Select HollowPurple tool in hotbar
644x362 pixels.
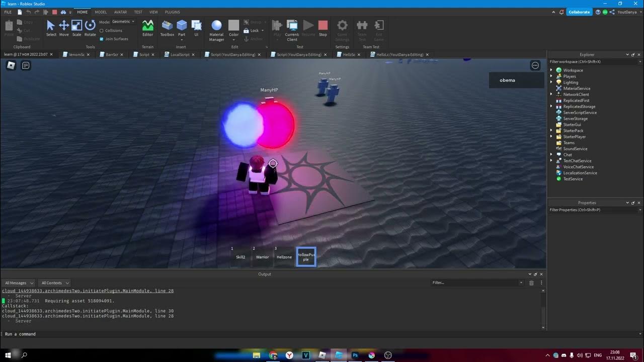(306, 257)
